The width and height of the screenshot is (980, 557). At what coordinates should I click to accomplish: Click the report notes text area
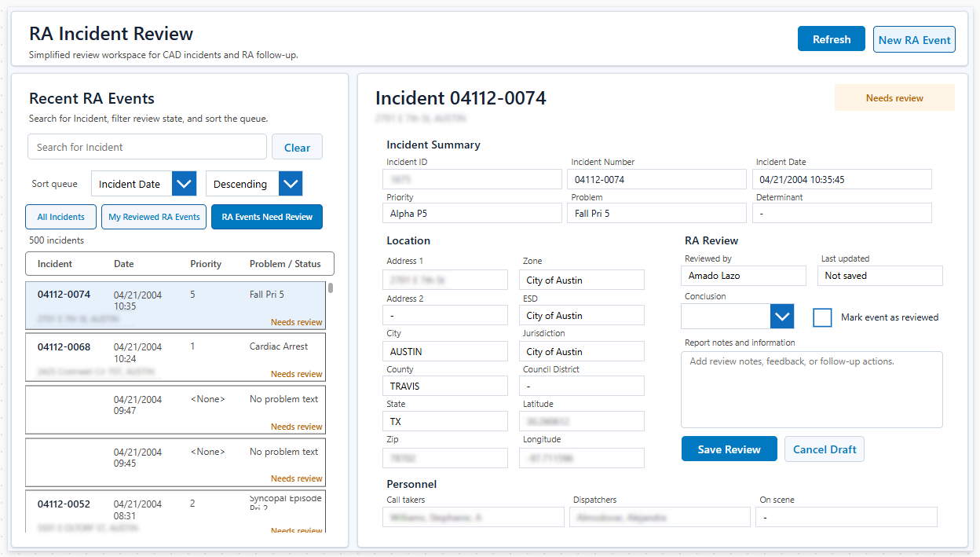811,389
